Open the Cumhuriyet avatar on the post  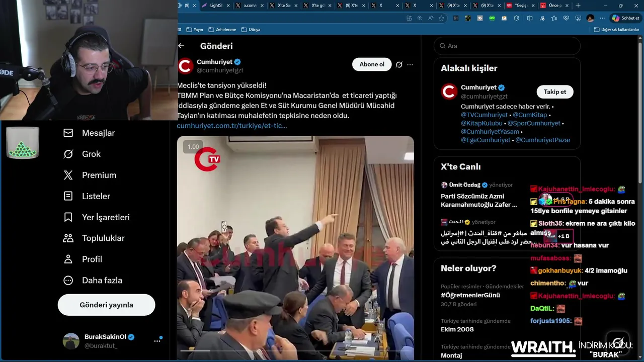coord(185,66)
